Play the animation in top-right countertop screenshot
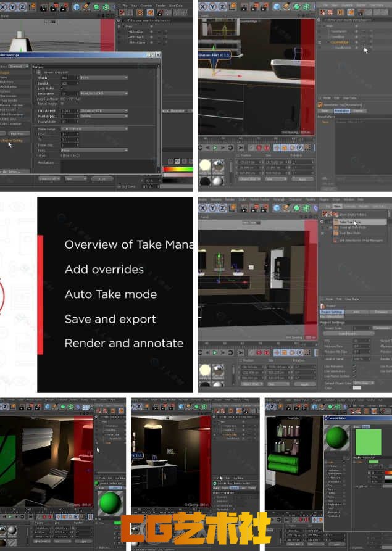The height and width of the screenshot is (551, 392). 215,148
